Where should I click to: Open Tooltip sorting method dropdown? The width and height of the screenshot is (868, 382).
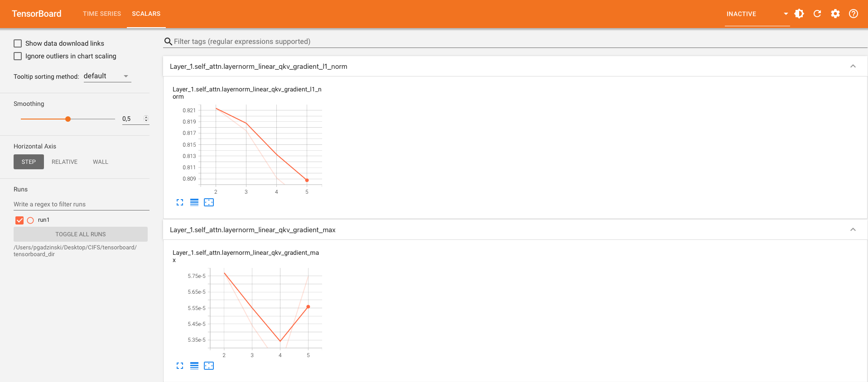tap(107, 76)
